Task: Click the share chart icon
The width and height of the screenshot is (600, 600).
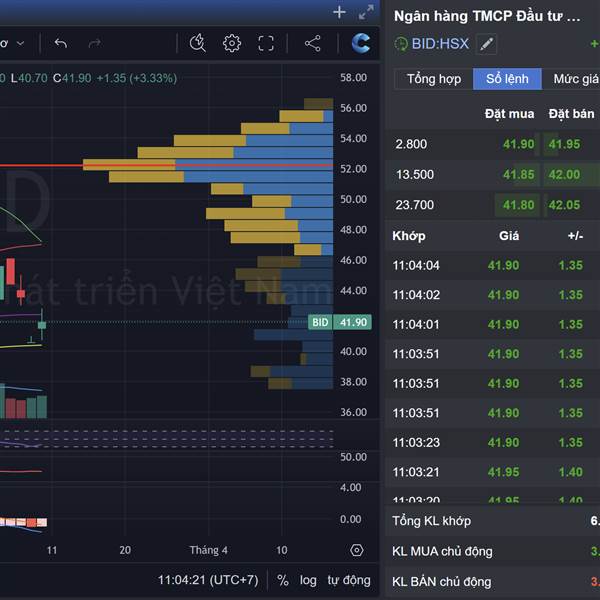Action: coord(313,43)
